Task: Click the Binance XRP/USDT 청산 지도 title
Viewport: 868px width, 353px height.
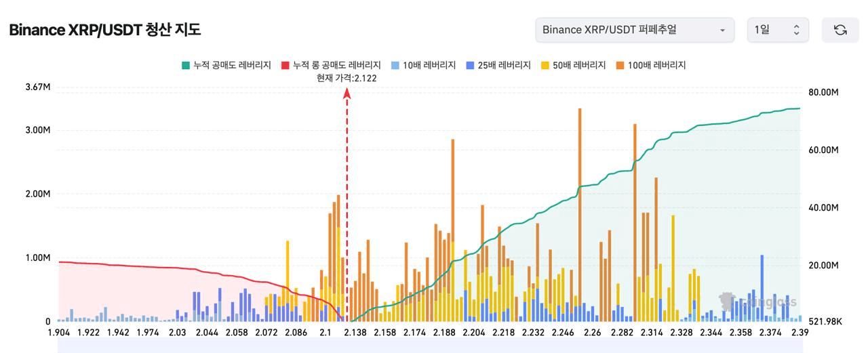Action: pos(104,30)
